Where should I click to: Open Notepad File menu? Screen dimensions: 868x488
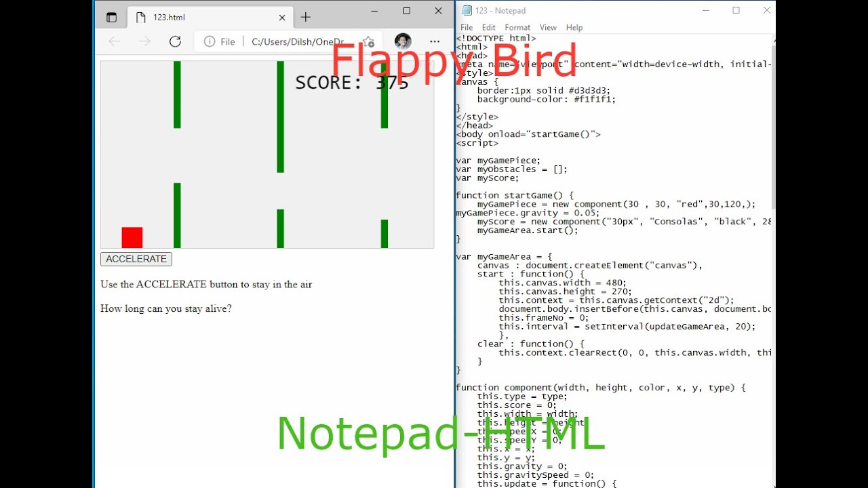pos(467,28)
